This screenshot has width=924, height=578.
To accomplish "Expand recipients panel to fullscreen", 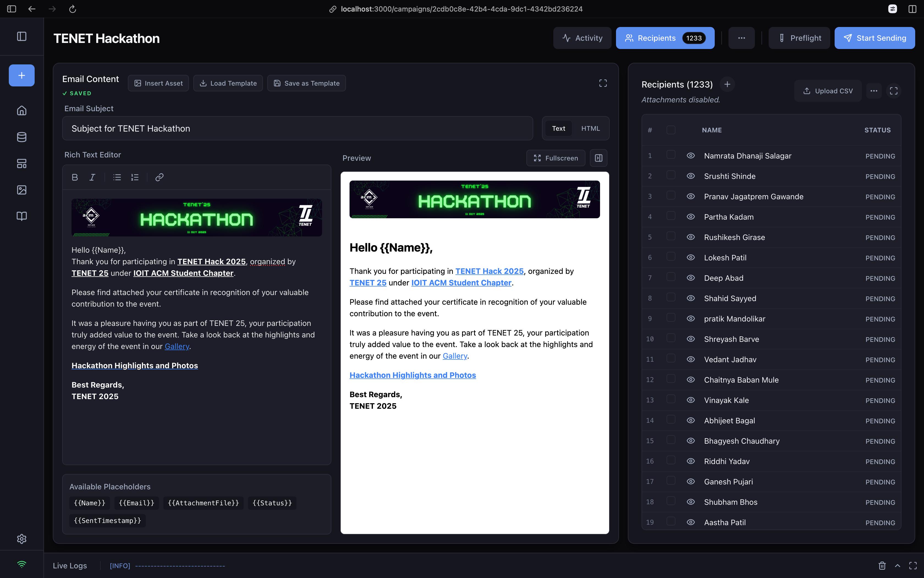I will (x=894, y=91).
